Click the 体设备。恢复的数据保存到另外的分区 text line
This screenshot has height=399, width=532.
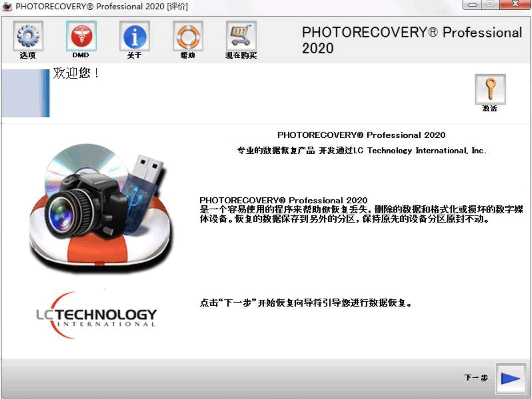tap(344, 219)
